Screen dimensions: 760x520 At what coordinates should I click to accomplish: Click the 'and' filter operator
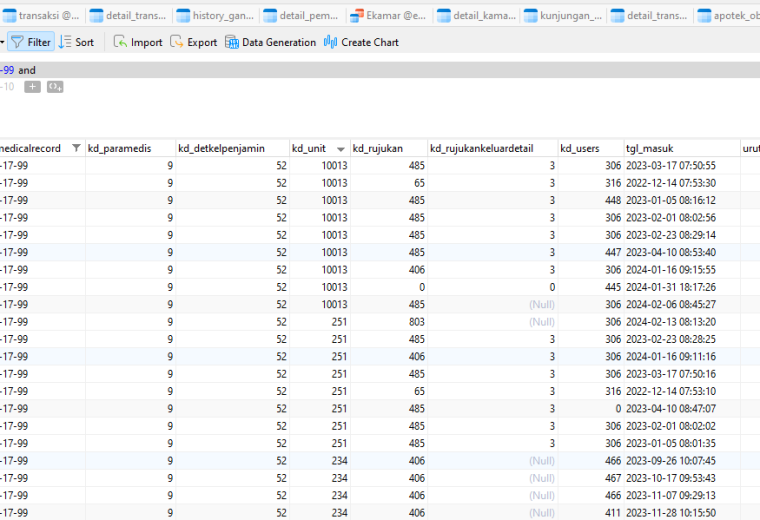tap(27, 70)
